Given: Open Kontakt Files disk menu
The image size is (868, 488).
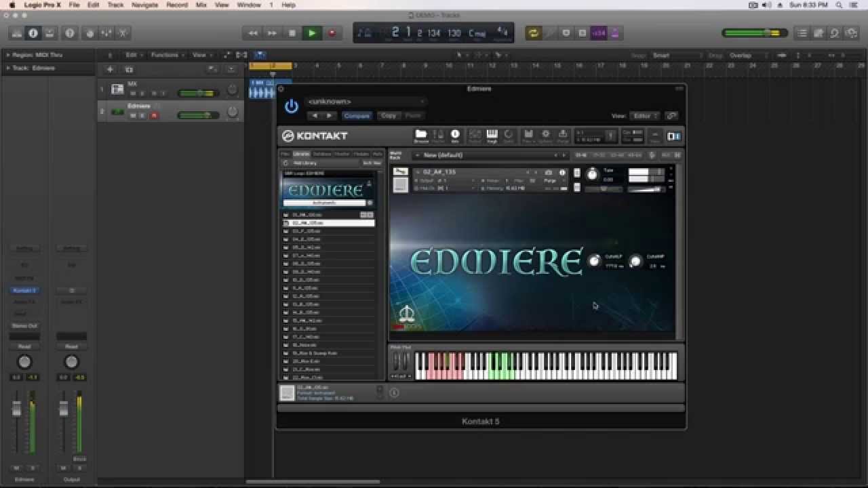Looking at the screenshot, I should [x=528, y=136].
